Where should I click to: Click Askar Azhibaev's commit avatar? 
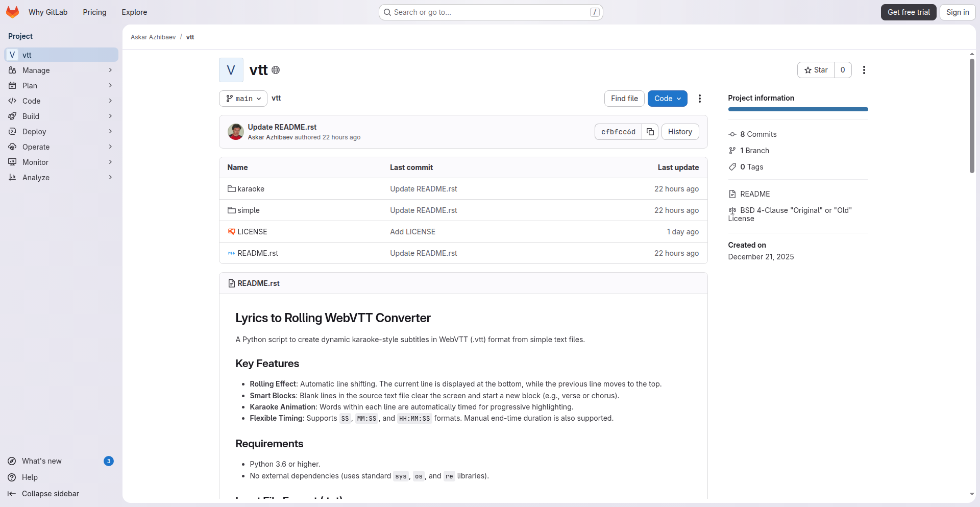coord(235,132)
